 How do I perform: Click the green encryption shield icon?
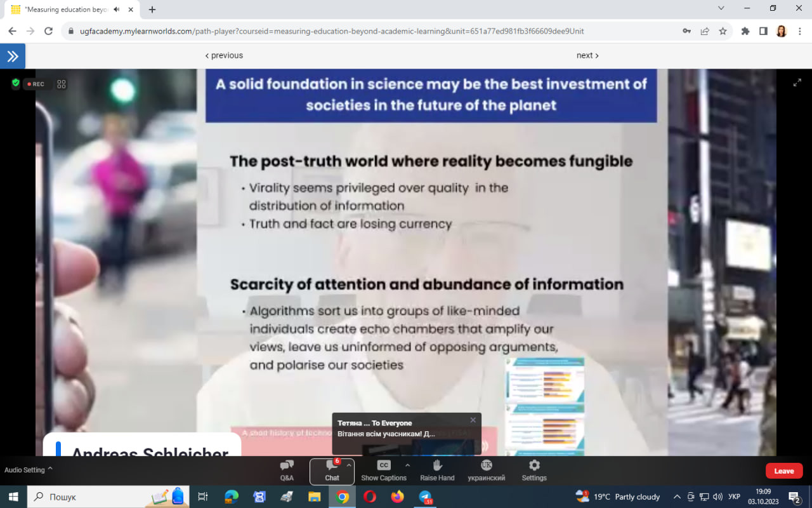[16, 83]
